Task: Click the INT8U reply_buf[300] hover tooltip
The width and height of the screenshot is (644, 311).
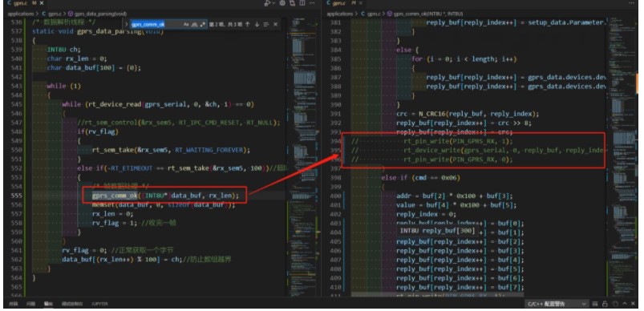Action: tap(437, 231)
